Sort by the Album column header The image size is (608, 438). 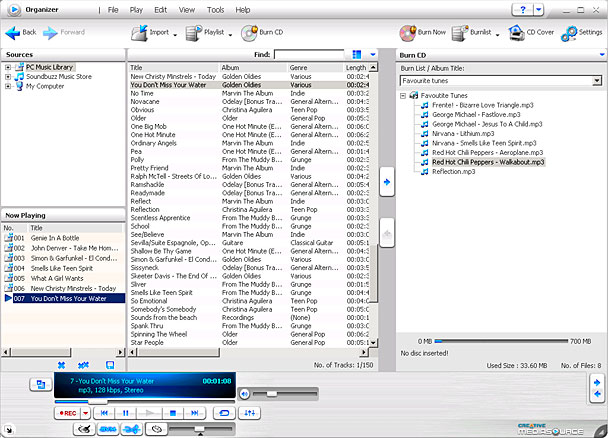(253, 68)
